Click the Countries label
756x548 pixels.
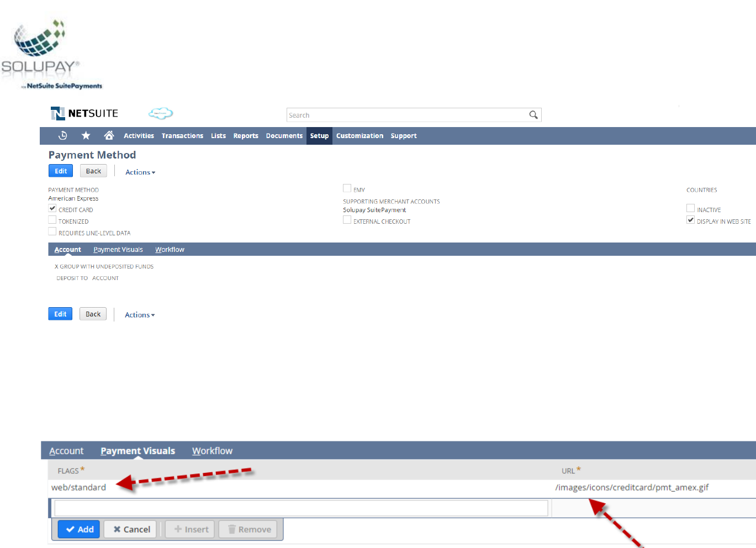[701, 190]
